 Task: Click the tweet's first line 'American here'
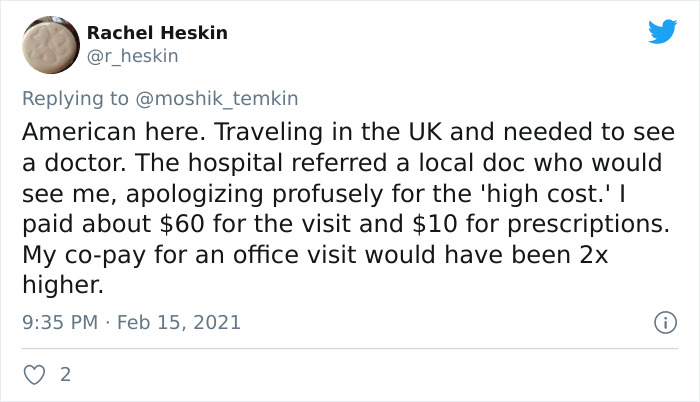pos(114,132)
